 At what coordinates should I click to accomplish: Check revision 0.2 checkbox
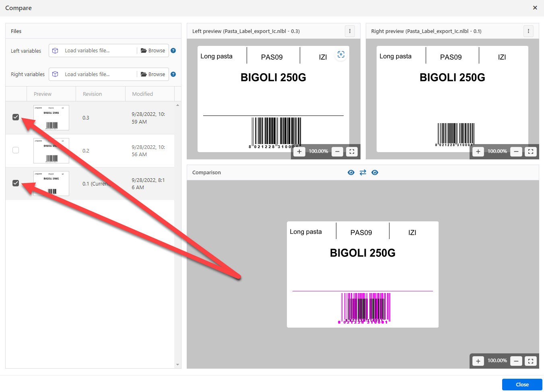point(16,150)
